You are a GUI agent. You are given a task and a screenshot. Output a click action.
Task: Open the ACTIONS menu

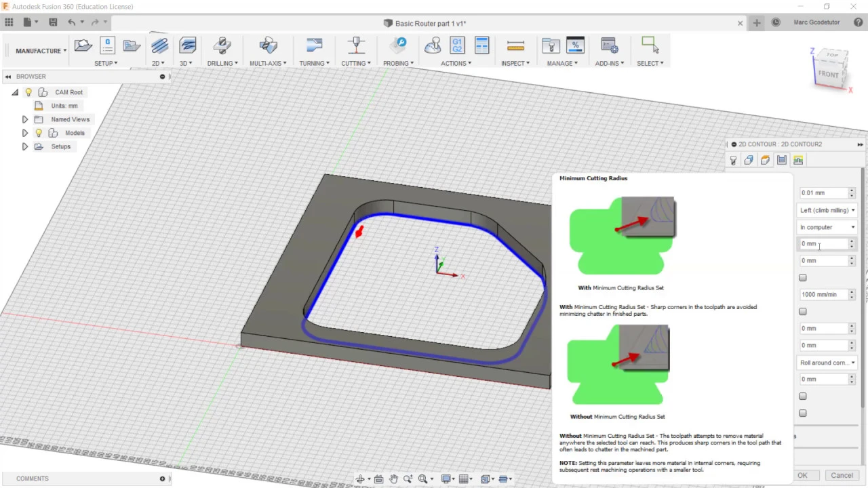click(456, 63)
